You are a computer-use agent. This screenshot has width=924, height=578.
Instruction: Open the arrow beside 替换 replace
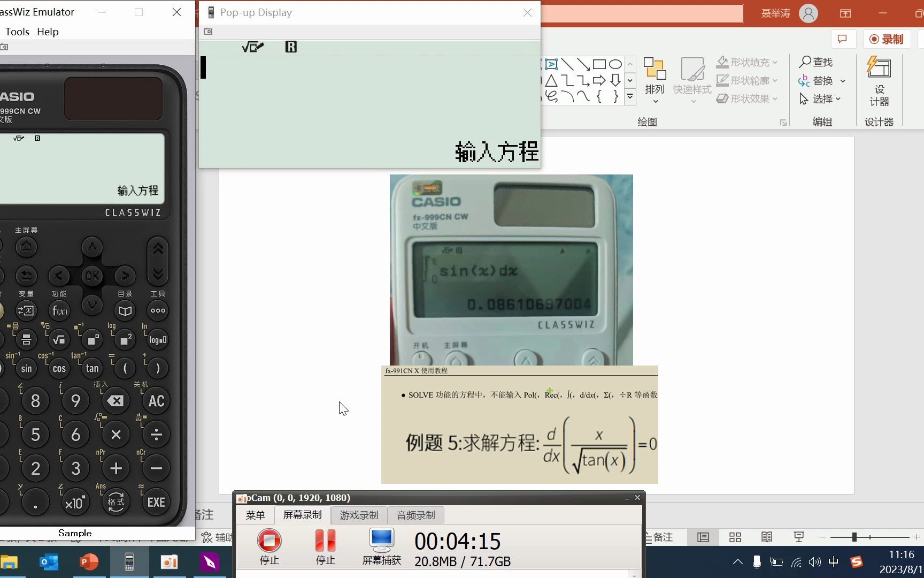tap(843, 81)
